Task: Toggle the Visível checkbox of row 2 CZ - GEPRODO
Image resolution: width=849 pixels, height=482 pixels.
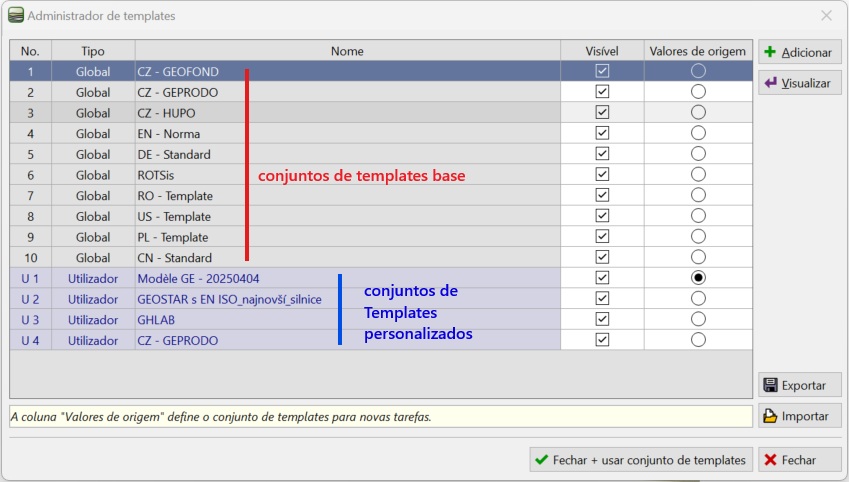Action: pos(602,92)
